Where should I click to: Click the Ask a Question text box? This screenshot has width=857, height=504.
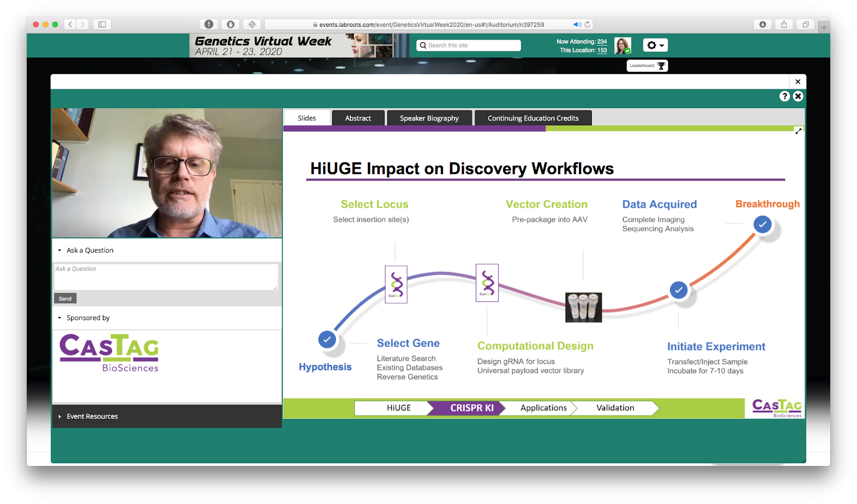166,277
